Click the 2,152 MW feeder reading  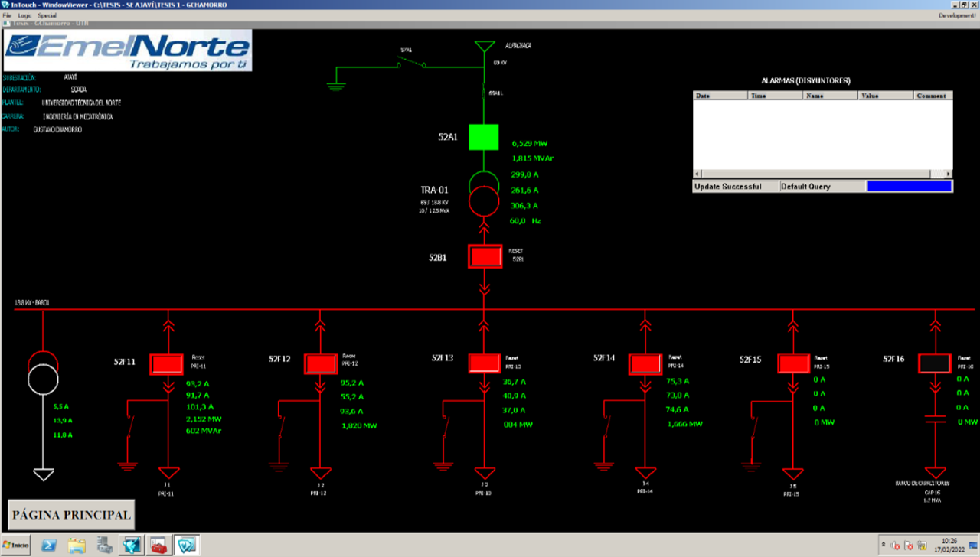(x=204, y=419)
